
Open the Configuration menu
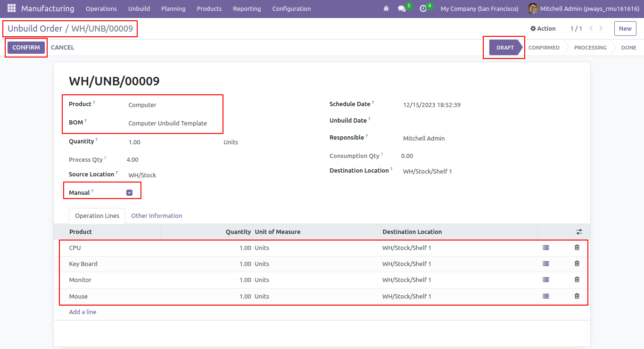coord(291,8)
